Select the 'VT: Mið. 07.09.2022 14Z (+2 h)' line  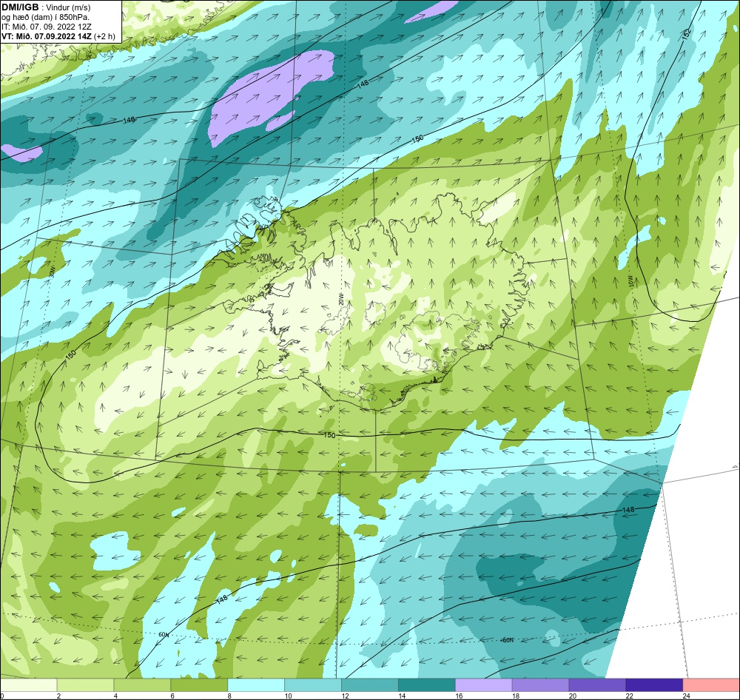(x=58, y=36)
